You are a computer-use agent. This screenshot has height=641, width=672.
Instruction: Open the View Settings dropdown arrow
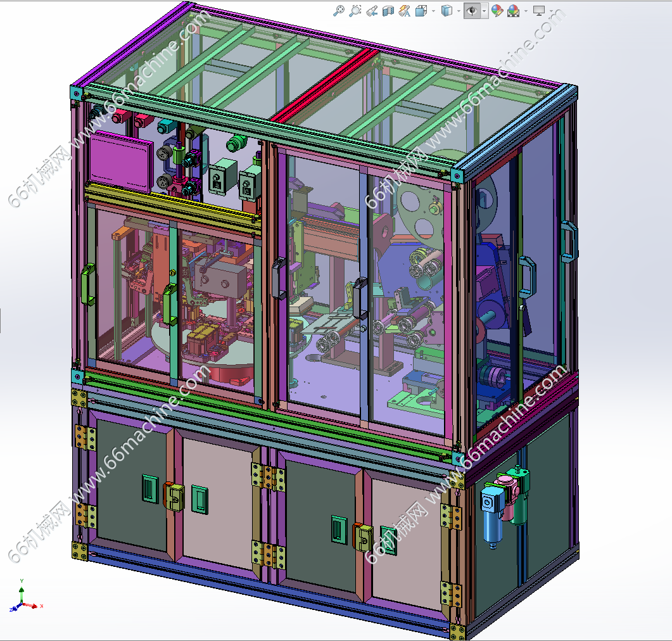(x=551, y=11)
